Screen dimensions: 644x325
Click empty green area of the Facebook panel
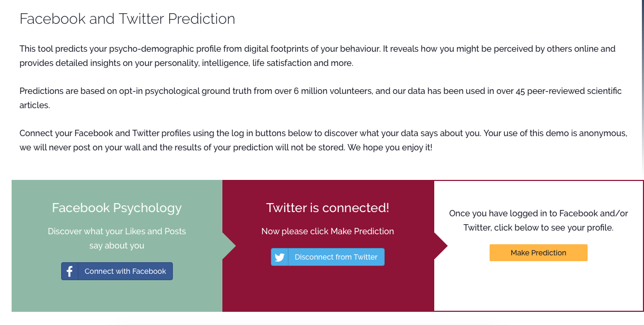tap(116, 297)
